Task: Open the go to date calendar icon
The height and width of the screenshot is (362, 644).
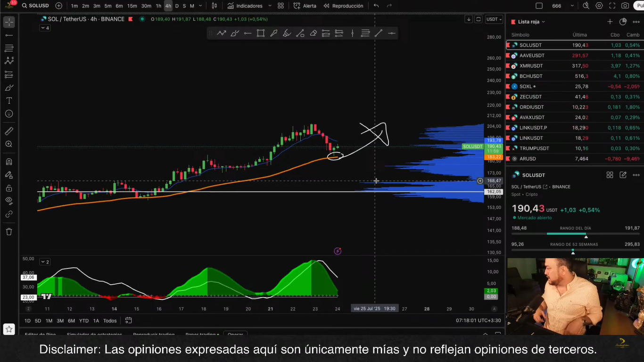Action: pyautogui.click(x=128, y=321)
